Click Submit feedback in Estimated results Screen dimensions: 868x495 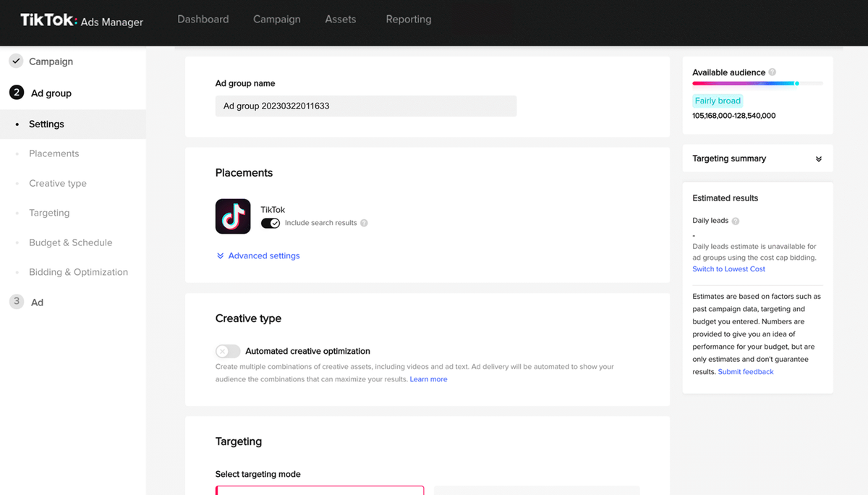pos(745,371)
